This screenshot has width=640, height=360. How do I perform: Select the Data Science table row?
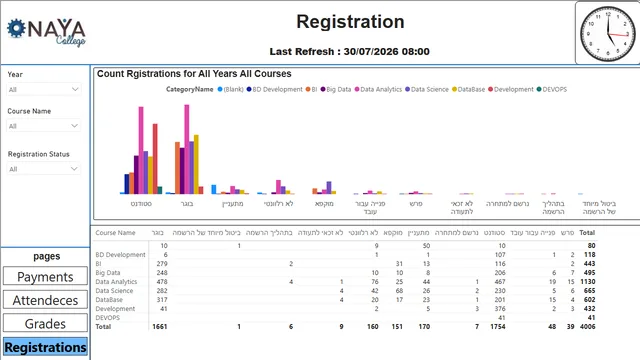(345, 291)
